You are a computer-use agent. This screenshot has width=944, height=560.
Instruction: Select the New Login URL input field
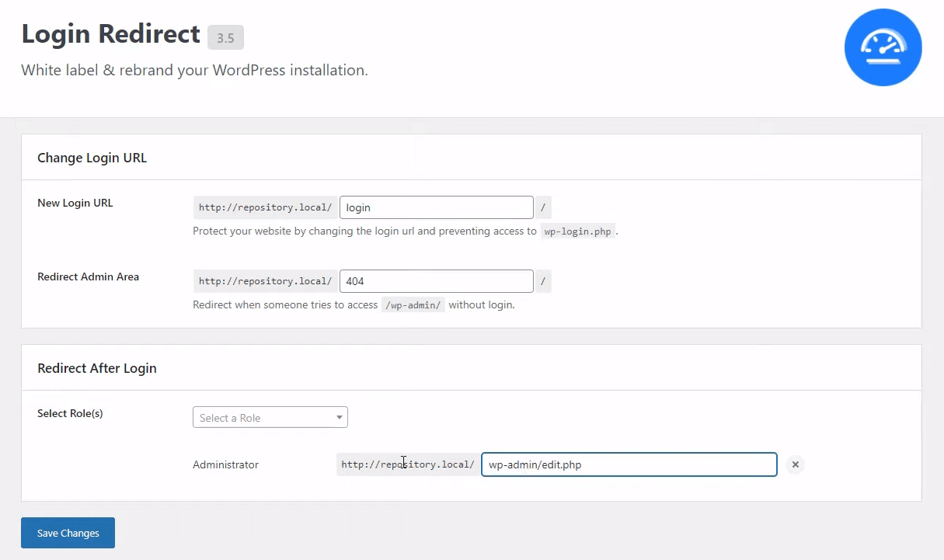[x=436, y=207]
